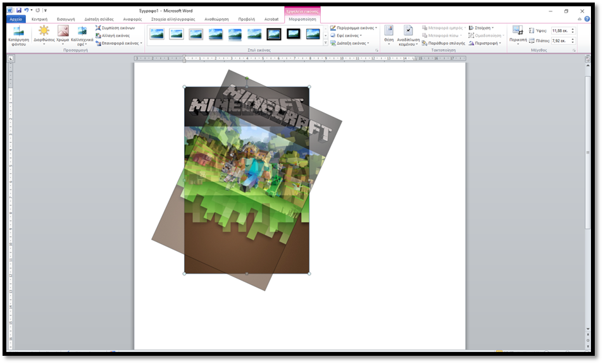Open the Αρχείο (File) tab
This screenshot has height=364, width=603.
click(16, 19)
